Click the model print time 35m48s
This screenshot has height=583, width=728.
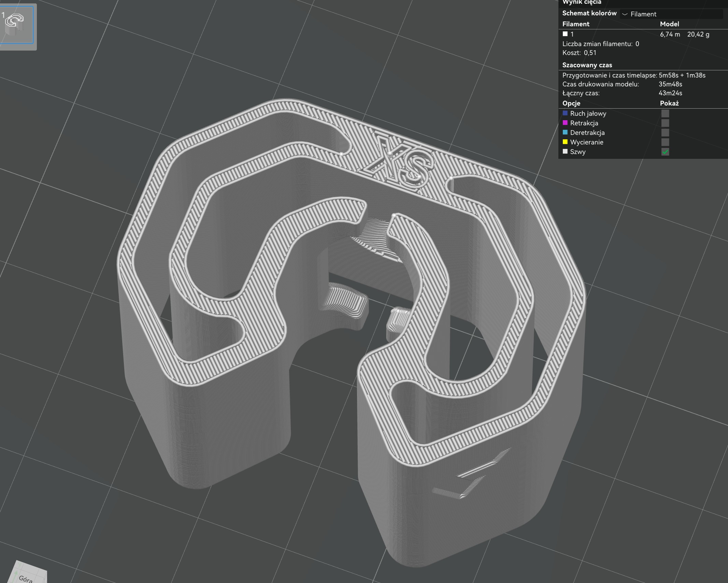[x=670, y=84]
